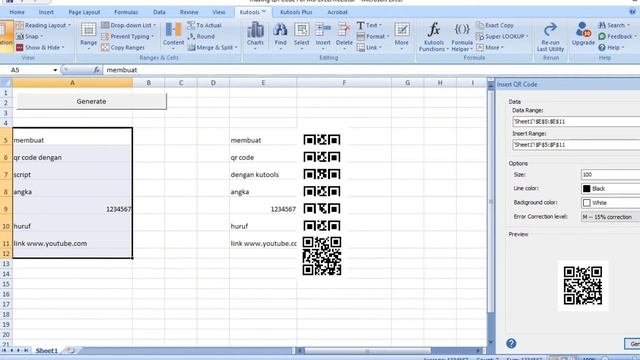Open the Sheet1 worksheet tab
The height and width of the screenshot is (360, 640).
tap(47, 351)
